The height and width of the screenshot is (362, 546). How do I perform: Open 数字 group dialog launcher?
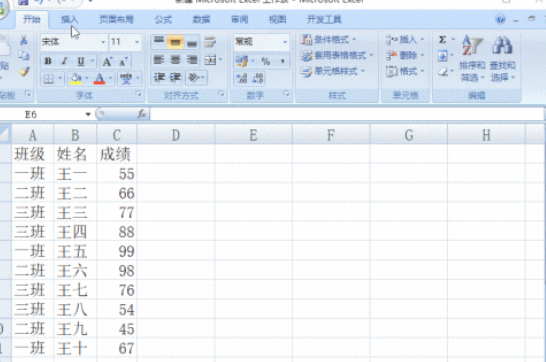click(286, 93)
